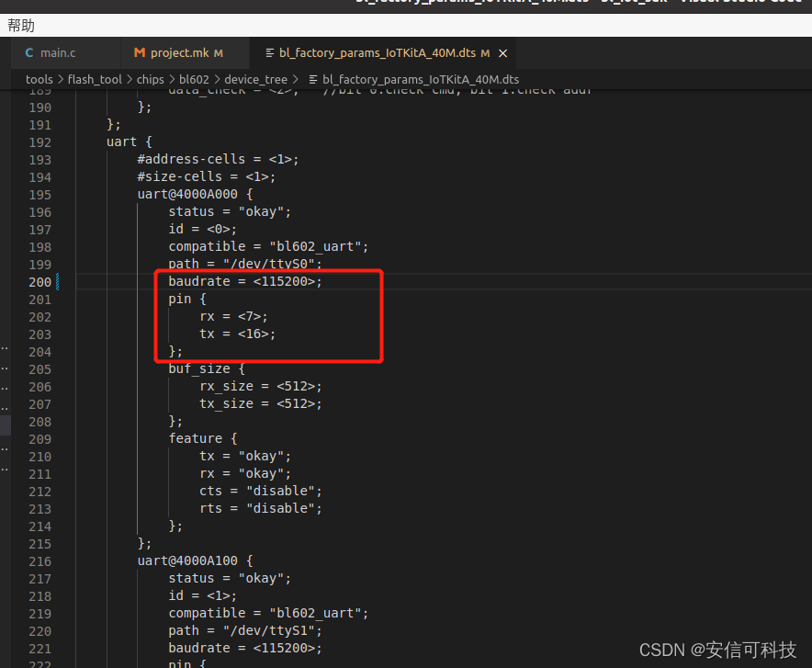Click the M makefile icon on the project.mk tab
The image size is (812, 668).
pos(140,52)
